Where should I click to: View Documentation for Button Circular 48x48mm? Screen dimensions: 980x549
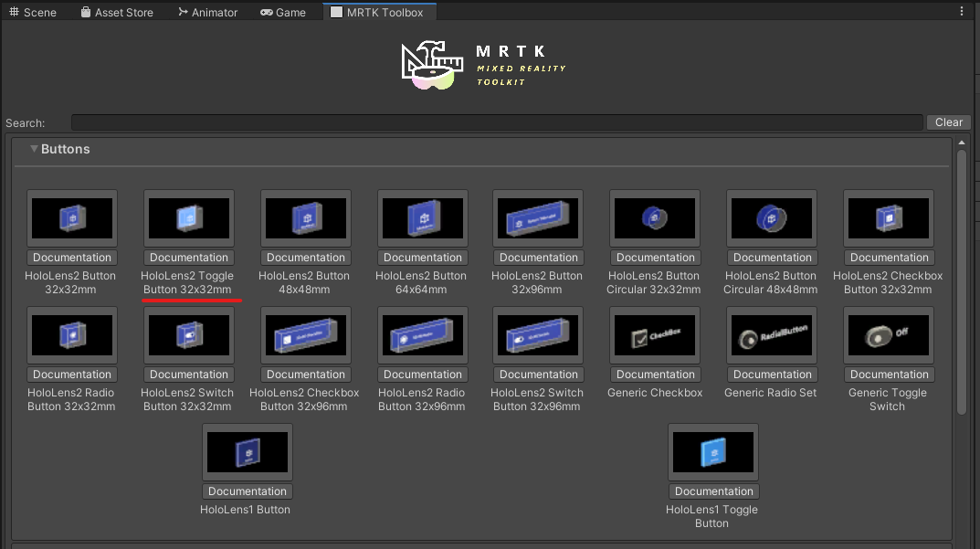coord(772,258)
